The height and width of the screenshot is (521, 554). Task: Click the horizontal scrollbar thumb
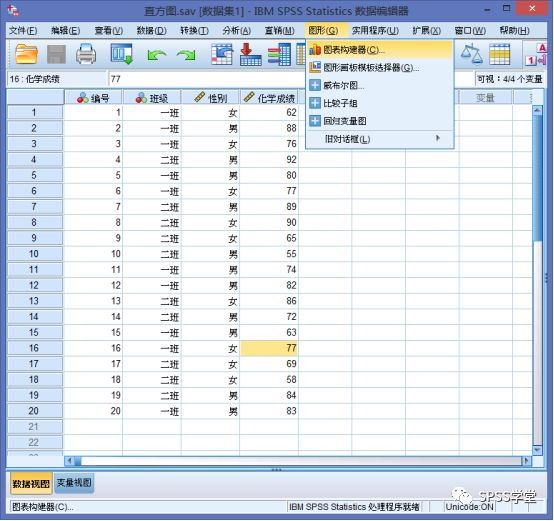pyautogui.click(x=77, y=461)
